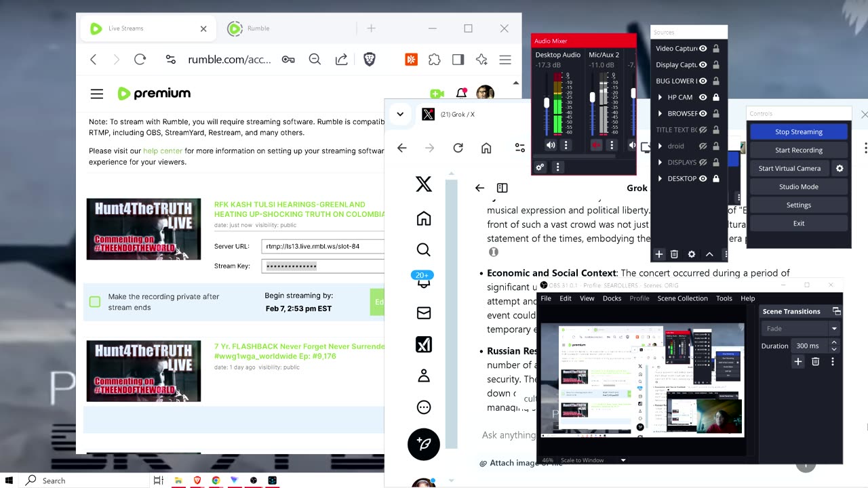
Task: Click the X logo at sidebar top
Action: tap(424, 184)
